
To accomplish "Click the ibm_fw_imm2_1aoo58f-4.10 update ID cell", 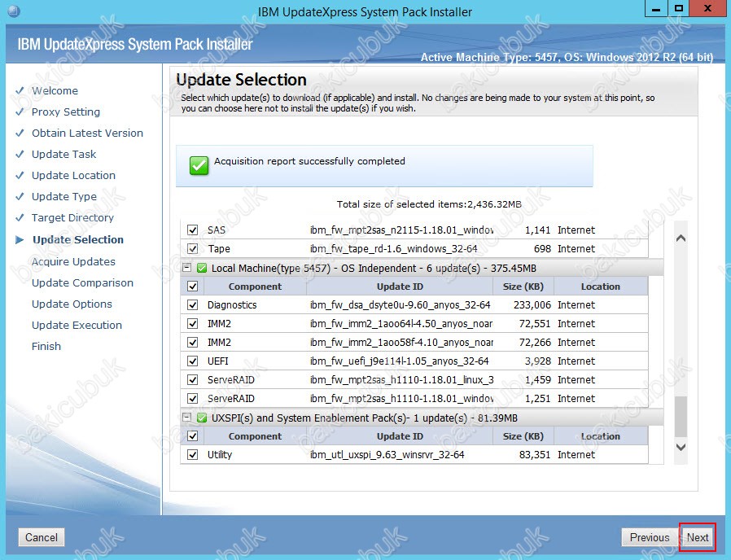I will coord(401,342).
